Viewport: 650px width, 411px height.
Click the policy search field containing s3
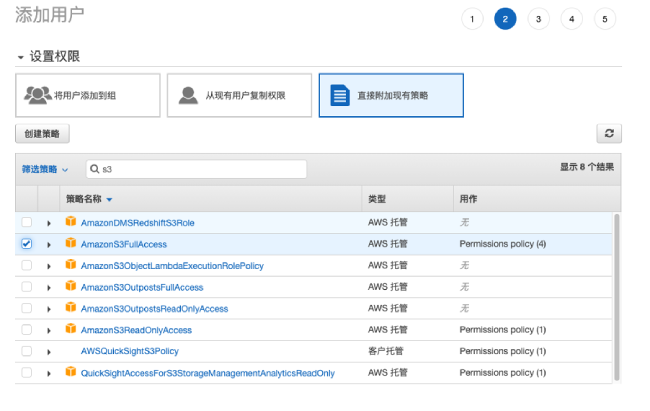pyautogui.click(x=196, y=169)
